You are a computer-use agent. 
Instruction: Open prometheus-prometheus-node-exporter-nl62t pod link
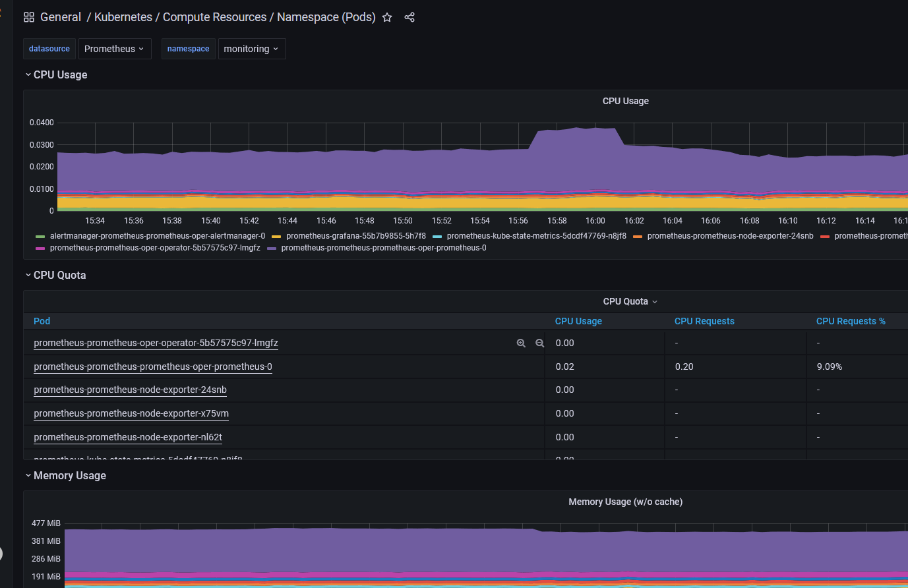pos(128,437)
